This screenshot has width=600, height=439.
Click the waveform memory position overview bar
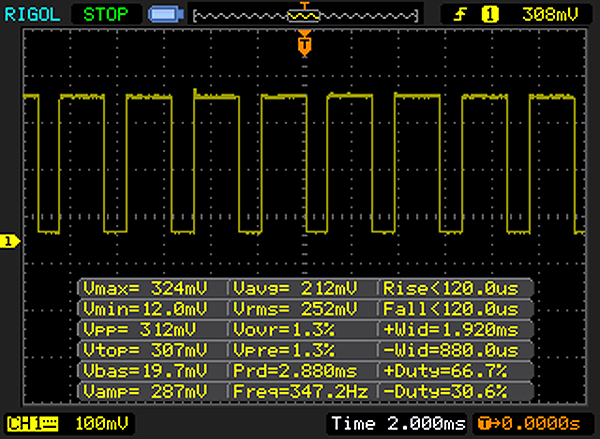[x=306, y=16]
